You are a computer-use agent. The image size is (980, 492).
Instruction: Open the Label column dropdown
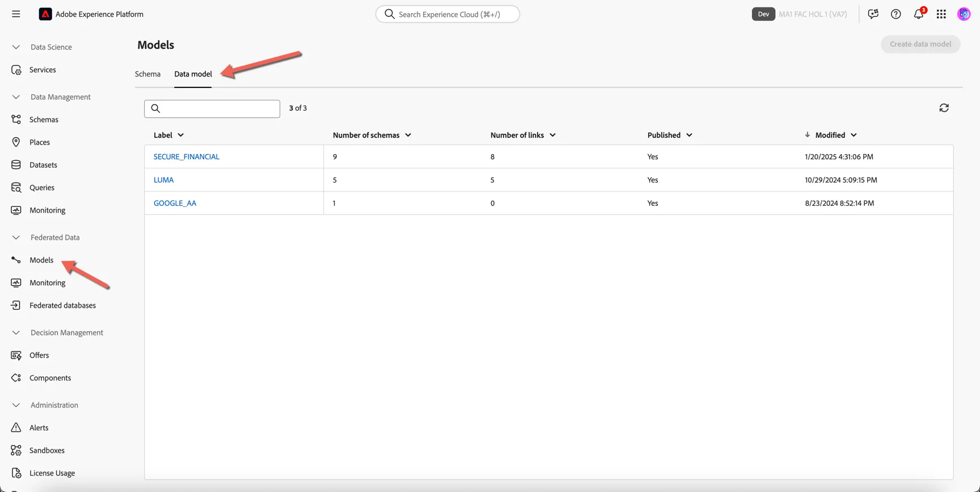coord(181,135)
